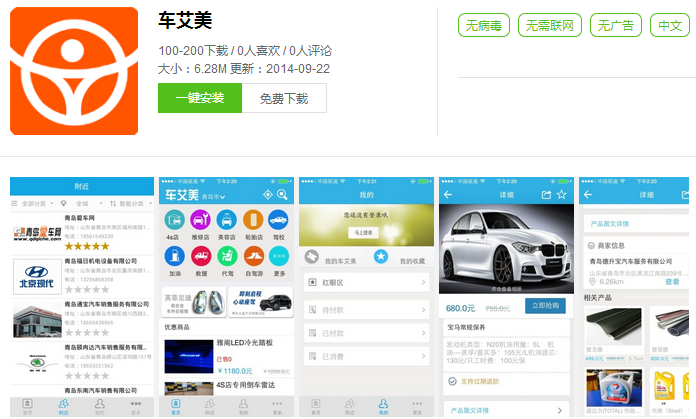The image size is (696, 419).
Task: Open the 青岛福日机电设备有限公司 listing
Action: pyautogui.click(x=82, y=276)
